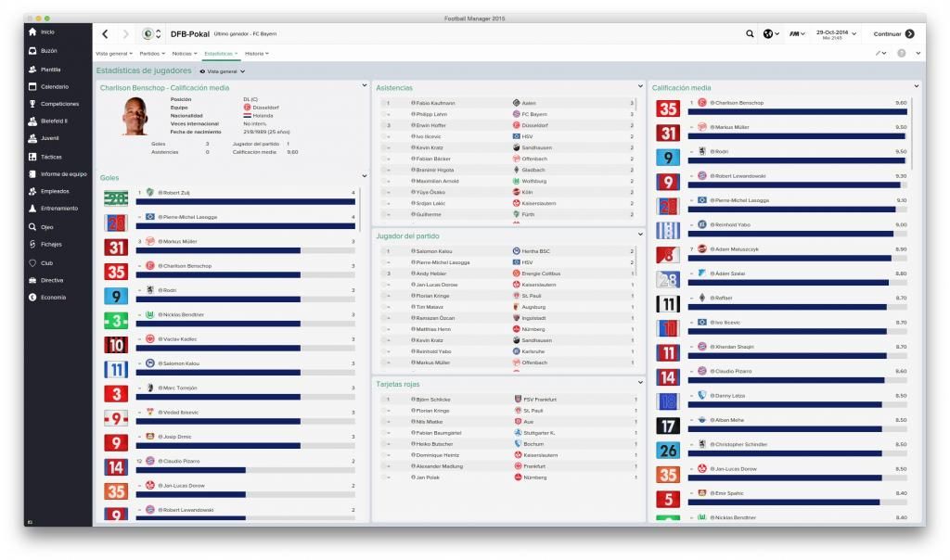Open the Vista general view selector with eye icon
Screen dimensions: 950x560
[223, 71]
